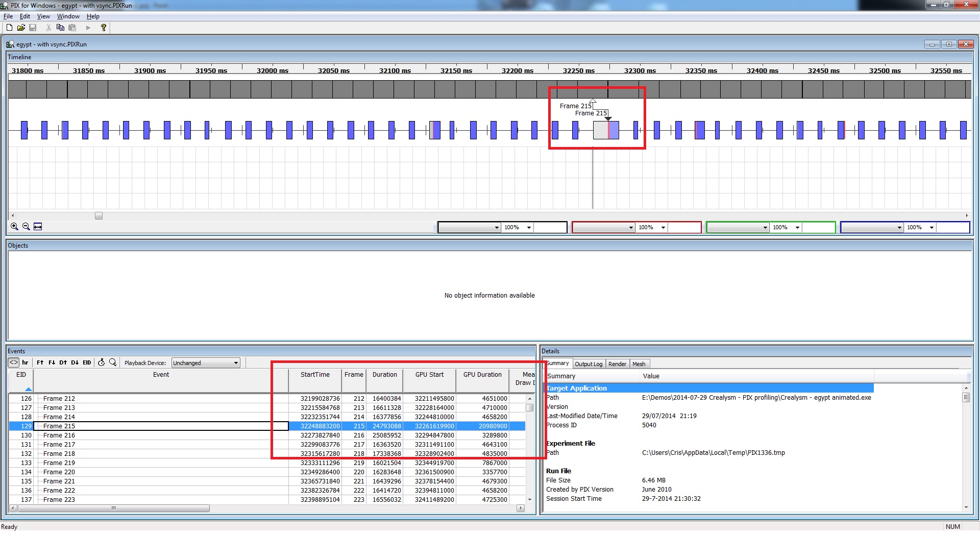The height and width of the screenshot is (559, 980).
Task: Go to previous draw call with D↑
Action: (63, 362)
